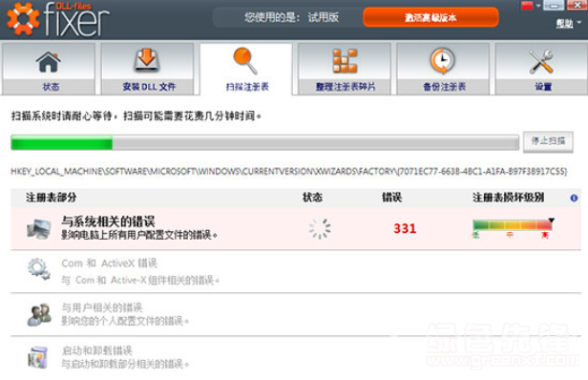Click the house icon

(49, 61)
